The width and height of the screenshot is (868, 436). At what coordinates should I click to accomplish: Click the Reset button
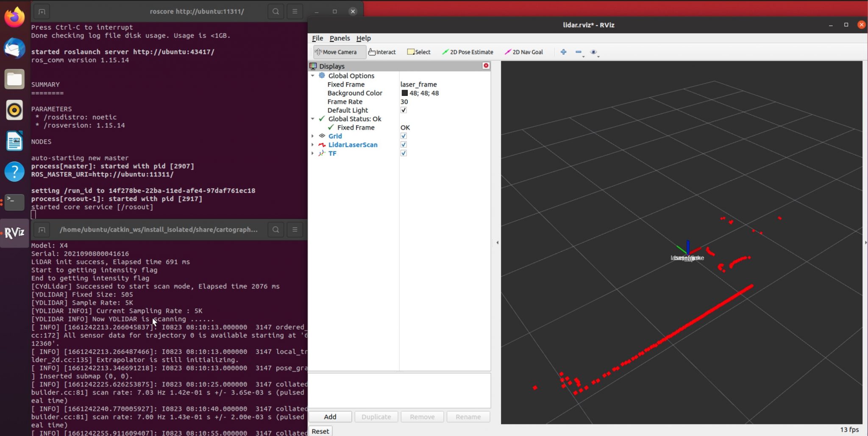pos(320,431)
